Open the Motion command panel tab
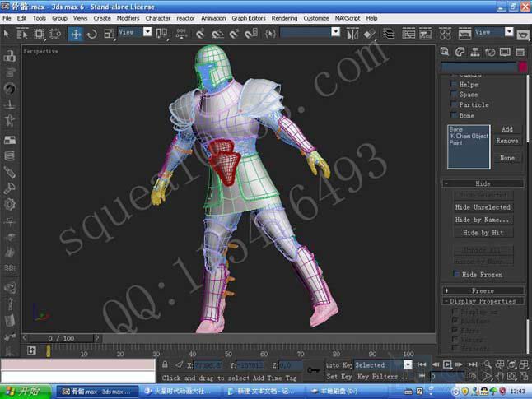Screen dimensions: 532x399 [x=490, y=52]
